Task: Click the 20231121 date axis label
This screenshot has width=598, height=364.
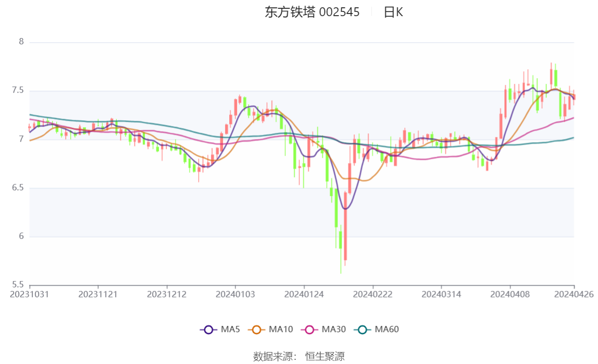Action: click(x=98, y=294)
